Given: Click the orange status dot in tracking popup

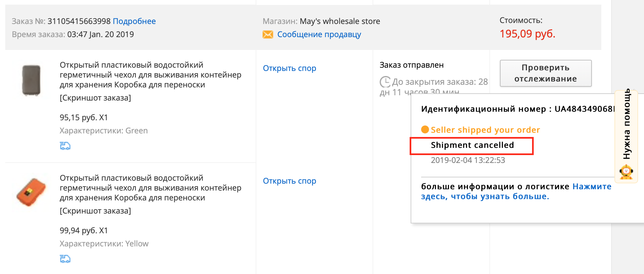Looking at the screenshot, I should (x=425, y=129).
